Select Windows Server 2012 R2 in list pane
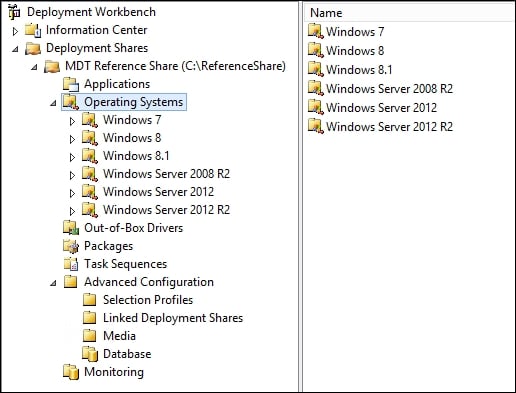The image size is (516, 393). (389, 127)
